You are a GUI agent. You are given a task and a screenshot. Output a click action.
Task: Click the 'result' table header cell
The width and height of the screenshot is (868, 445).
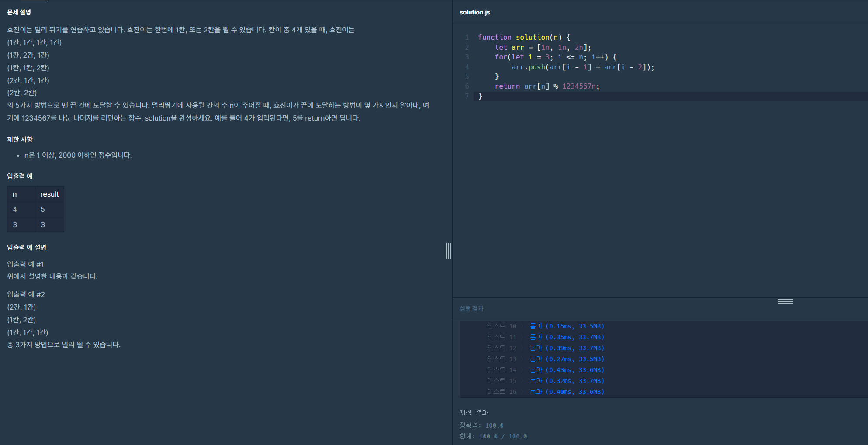(49, 194)
